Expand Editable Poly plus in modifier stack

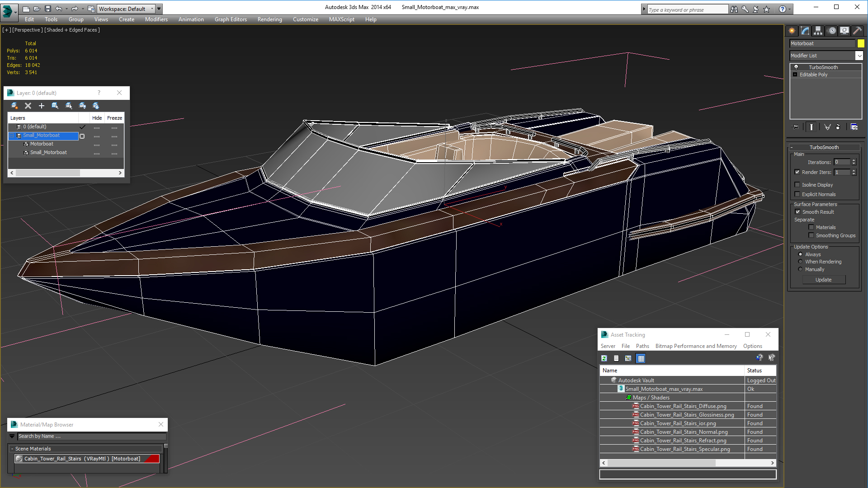pos(795,75)
